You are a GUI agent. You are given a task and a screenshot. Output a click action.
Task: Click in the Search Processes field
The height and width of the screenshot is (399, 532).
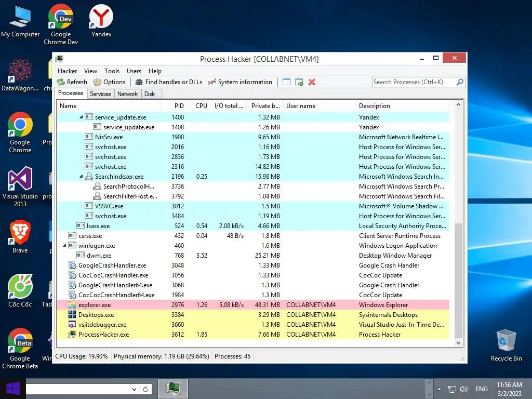(x=414, y=82)
